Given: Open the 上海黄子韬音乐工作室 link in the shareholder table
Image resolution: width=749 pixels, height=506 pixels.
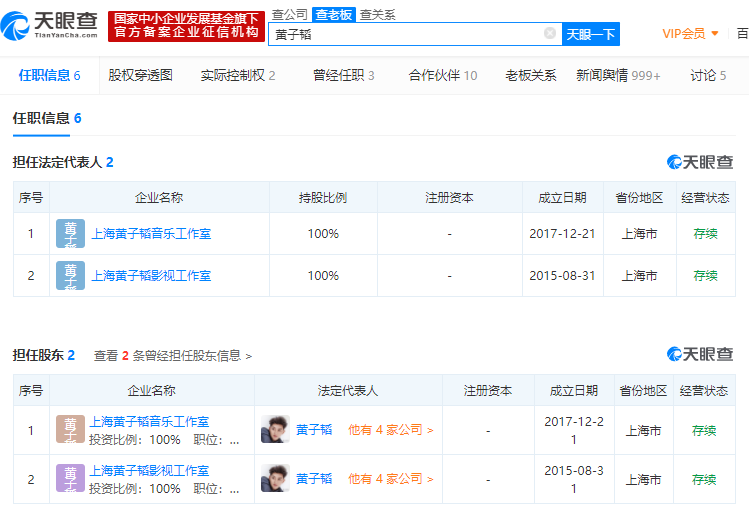Looking at the screenshot, I should tap(150, 421).
